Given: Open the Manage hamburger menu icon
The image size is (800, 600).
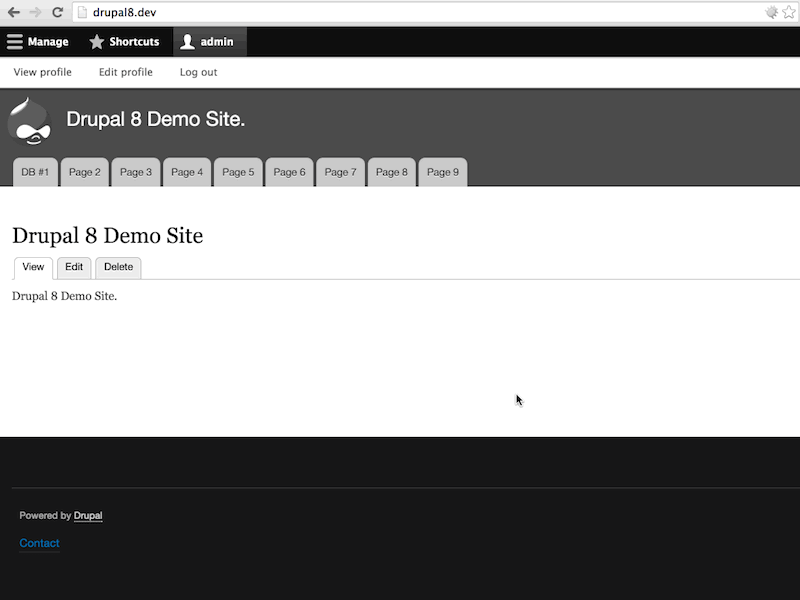Looking at the screenshot, I should click(x=13, y=41).
